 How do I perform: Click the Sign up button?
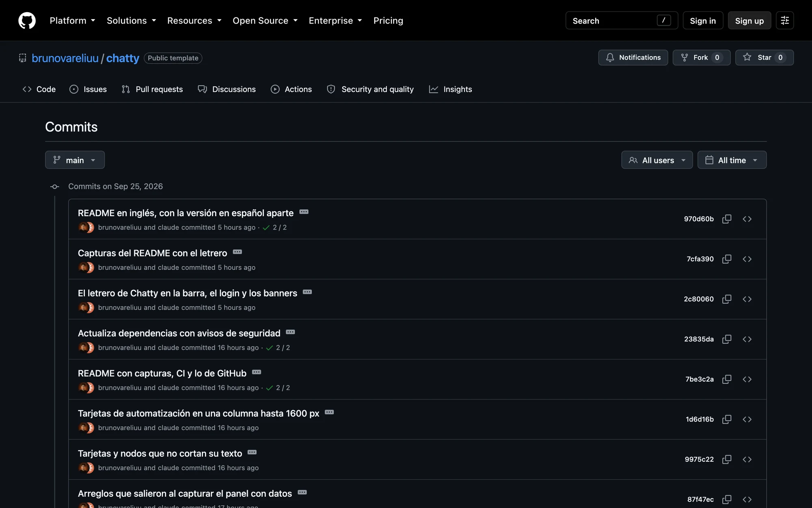tap(749, 21)
